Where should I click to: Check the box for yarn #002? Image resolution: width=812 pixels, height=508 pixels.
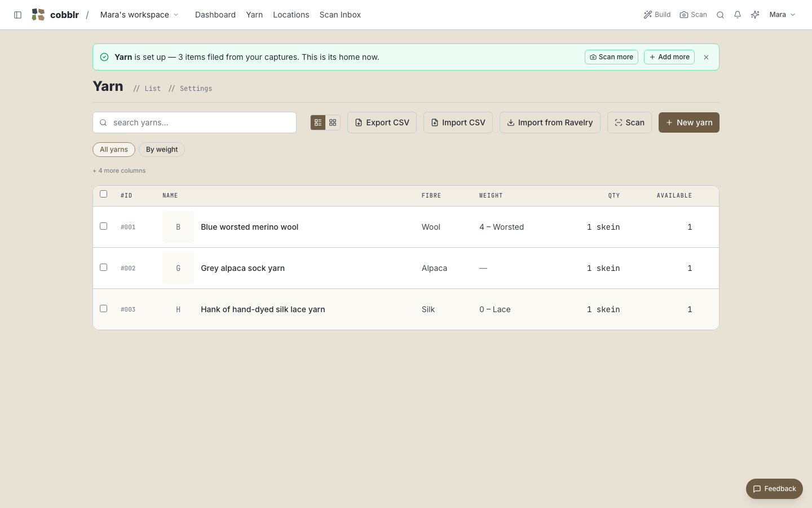point(103,267)
